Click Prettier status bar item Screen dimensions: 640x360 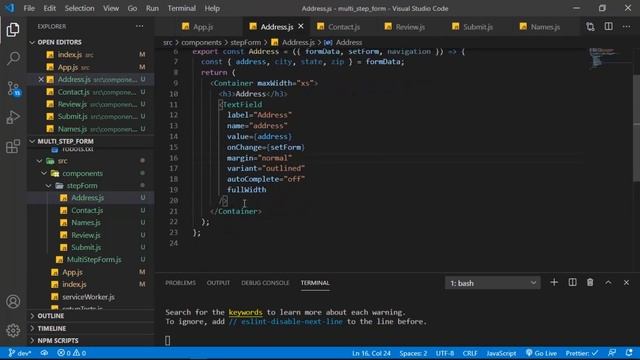coord(582,353)
